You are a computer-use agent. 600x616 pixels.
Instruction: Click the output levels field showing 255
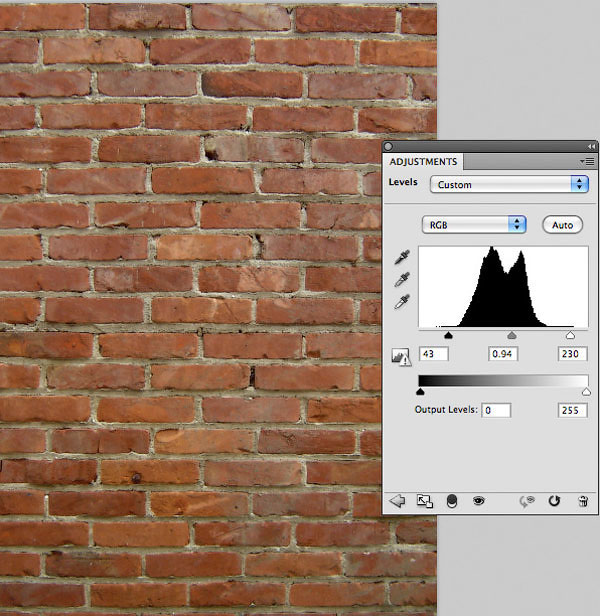click(572, 410)
